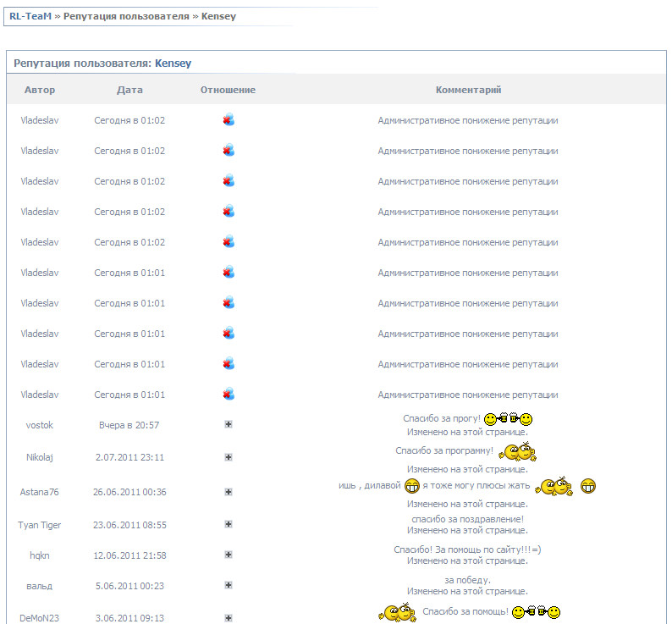The height and width of the screenshot is (624, 672).
Task: Click hugging smileys in Astana76's comment
Action: coord(554,486)
